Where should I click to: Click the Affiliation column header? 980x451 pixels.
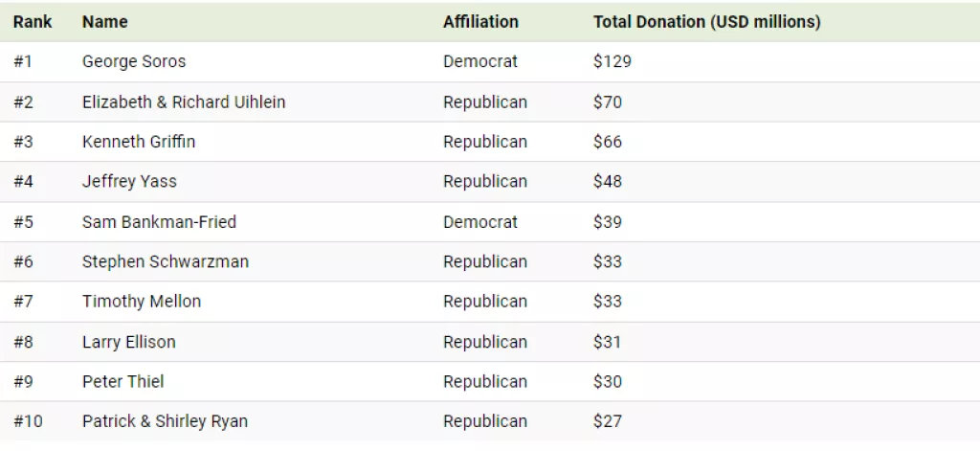480,21
